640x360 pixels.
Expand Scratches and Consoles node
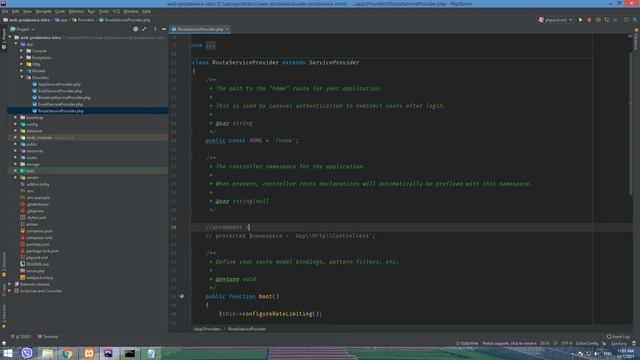(10, 291)
